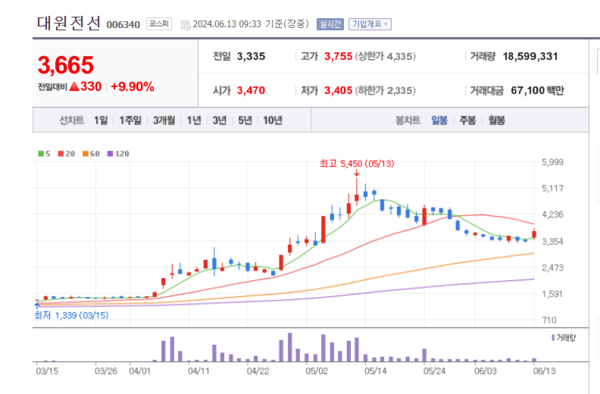600x394 pixels.
Task: Select the 3개월 line chart tab
Action: 164,120
